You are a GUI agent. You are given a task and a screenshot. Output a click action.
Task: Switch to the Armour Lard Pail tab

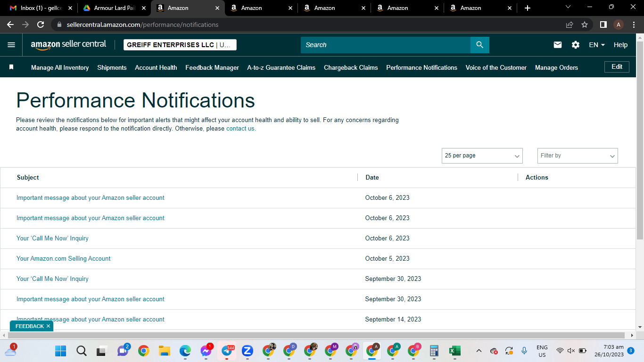coord(115,8)
